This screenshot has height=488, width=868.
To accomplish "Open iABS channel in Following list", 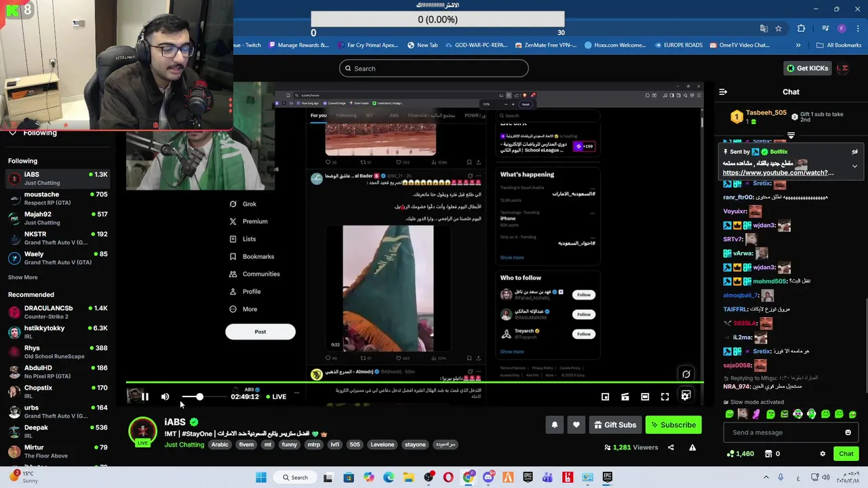I will [58, 178].
